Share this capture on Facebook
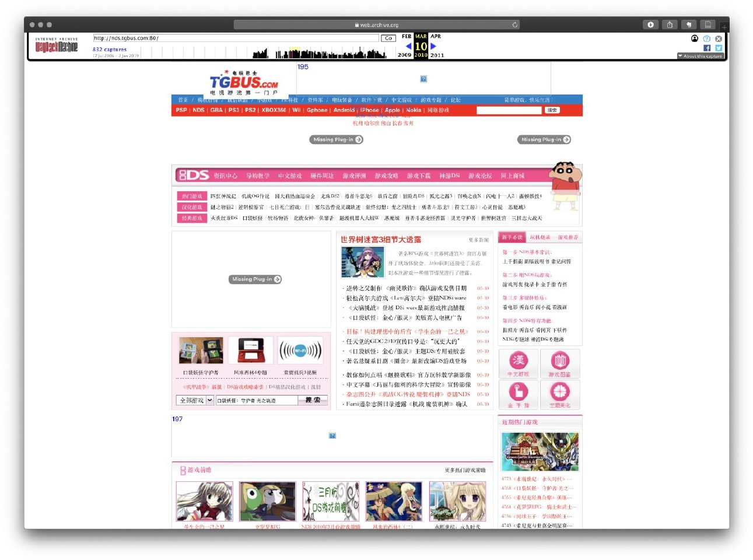Viewport: 753px width, 560px height. pyautogui.click(x=707, y=48)
